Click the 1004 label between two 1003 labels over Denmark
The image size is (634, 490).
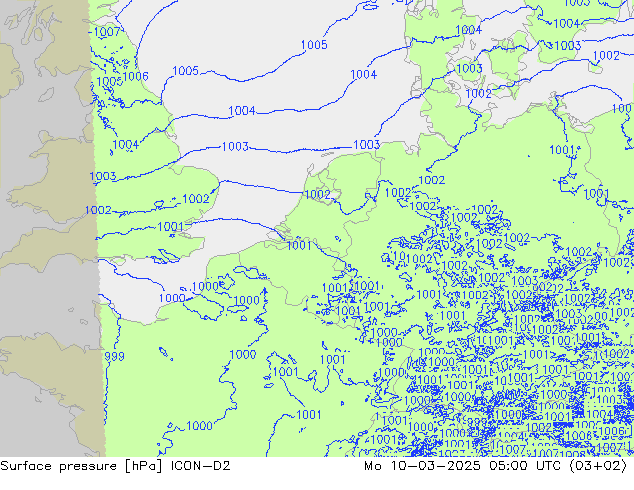coord(468,30)
